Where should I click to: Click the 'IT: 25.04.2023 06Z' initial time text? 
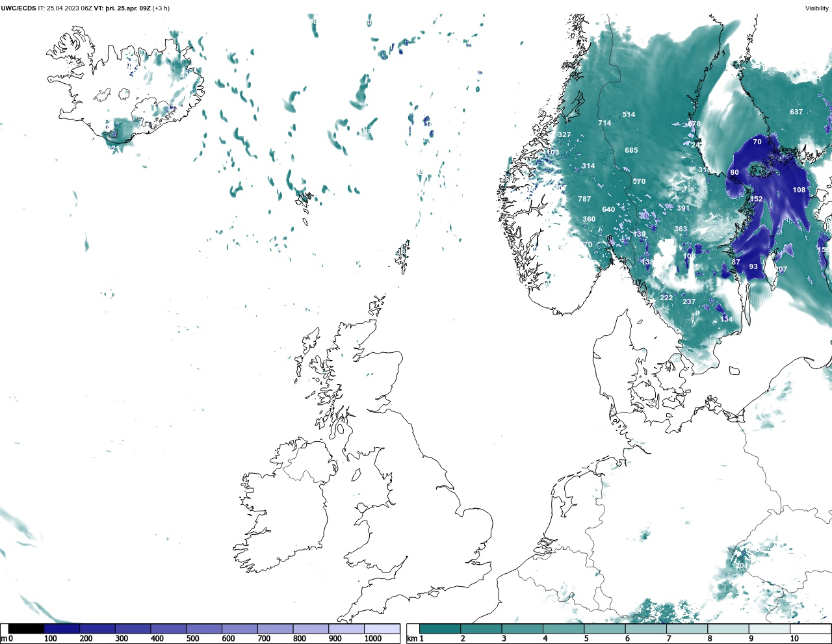pyautogui.click(x=65, y=8)
